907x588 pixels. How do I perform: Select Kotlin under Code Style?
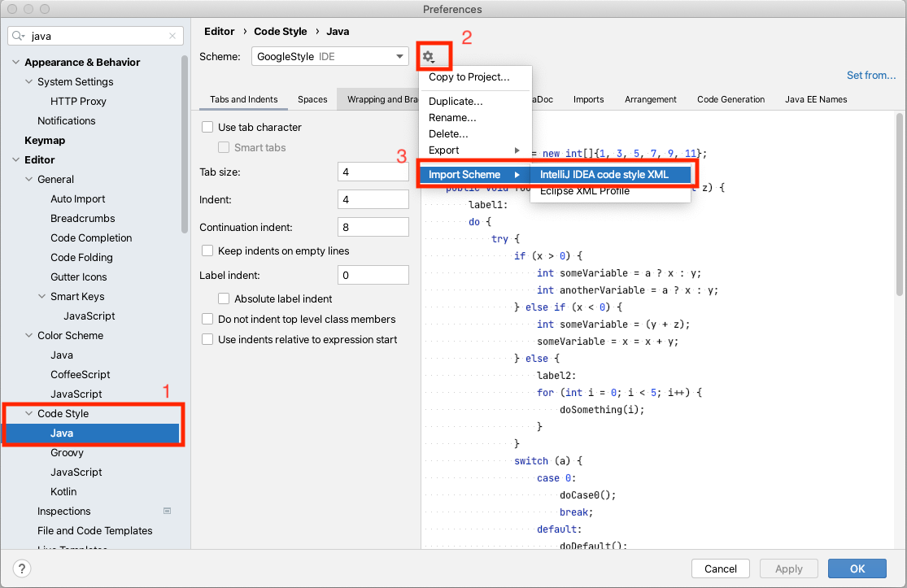point(63,491)
